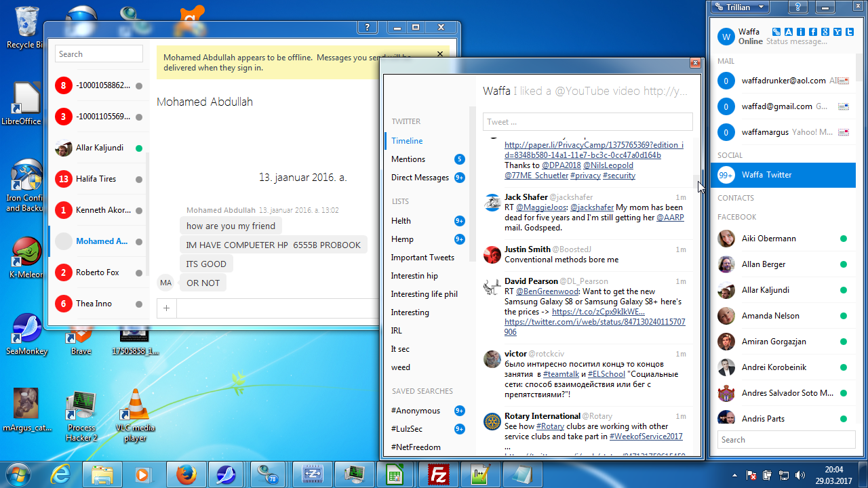Open the Trillian main menu dropdown
Image resolution: width=868 pixels, height=488 pixels.
pyautogui.click(x=739, y=7)
